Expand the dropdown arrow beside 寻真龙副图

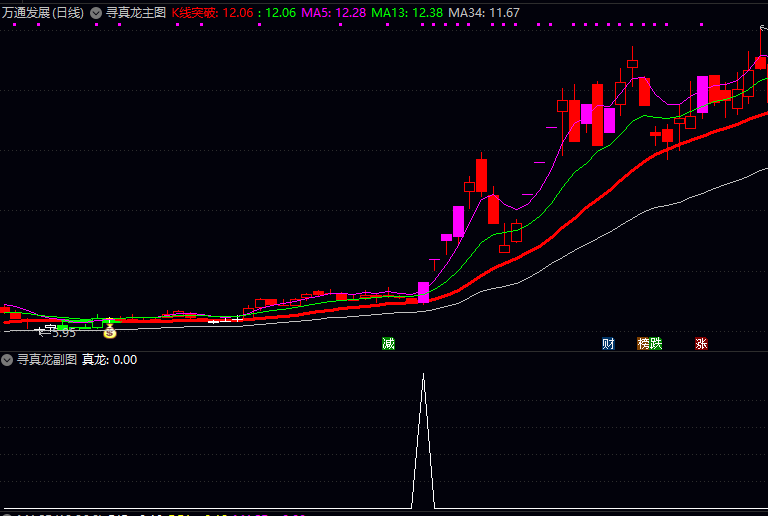pyautogui.click(x=7, y=360)
